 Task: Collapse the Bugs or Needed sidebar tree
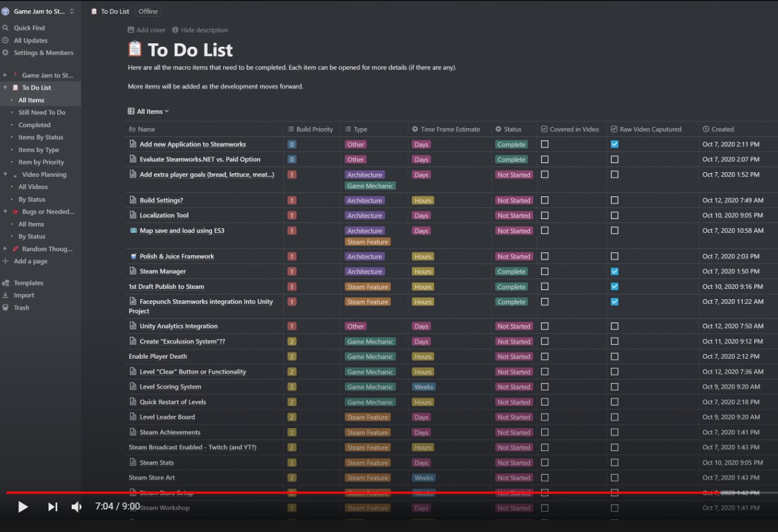tap(5, 212)
